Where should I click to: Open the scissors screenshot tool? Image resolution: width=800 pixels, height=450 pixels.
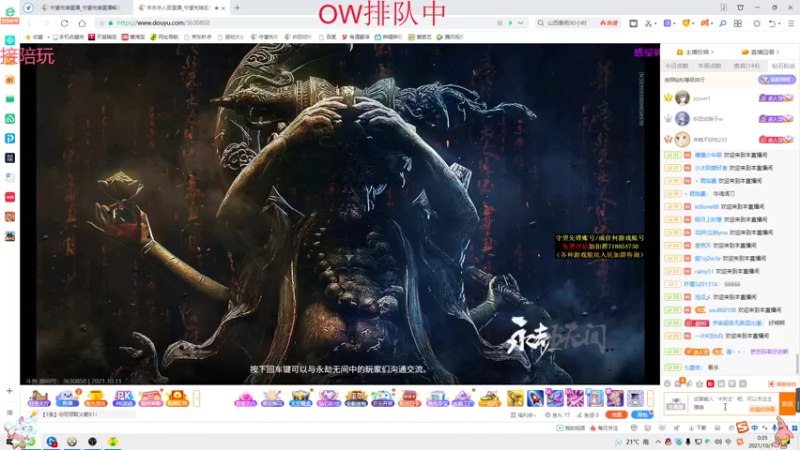tap(648, 23)
